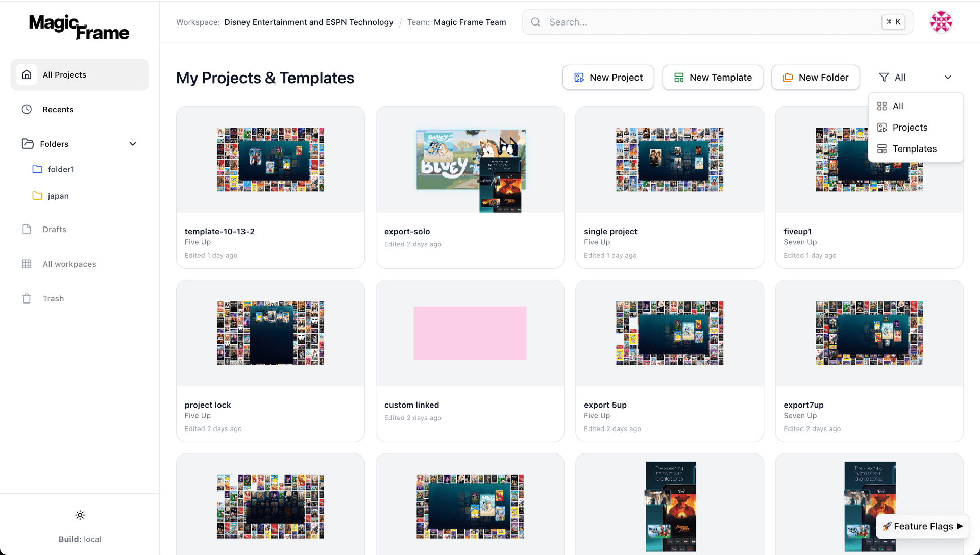Choose All in the filter menu

pyautogui.click(x=897, y=106)
